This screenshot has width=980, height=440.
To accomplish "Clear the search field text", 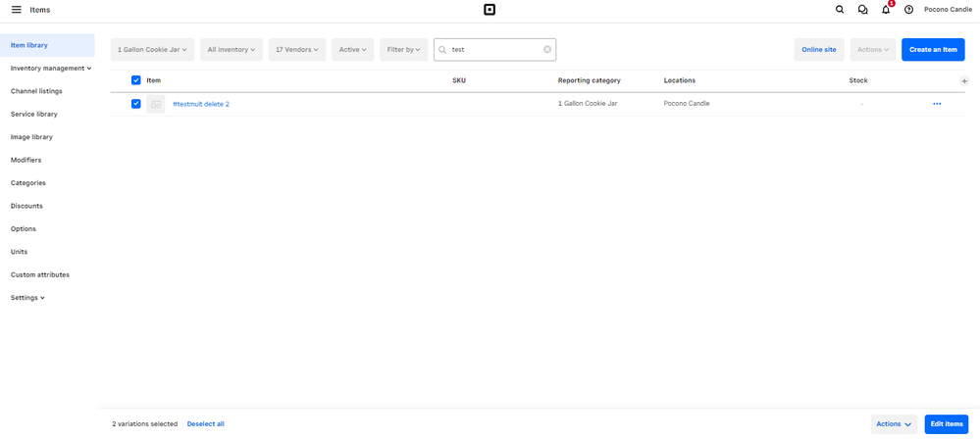I will click(547, 50).
